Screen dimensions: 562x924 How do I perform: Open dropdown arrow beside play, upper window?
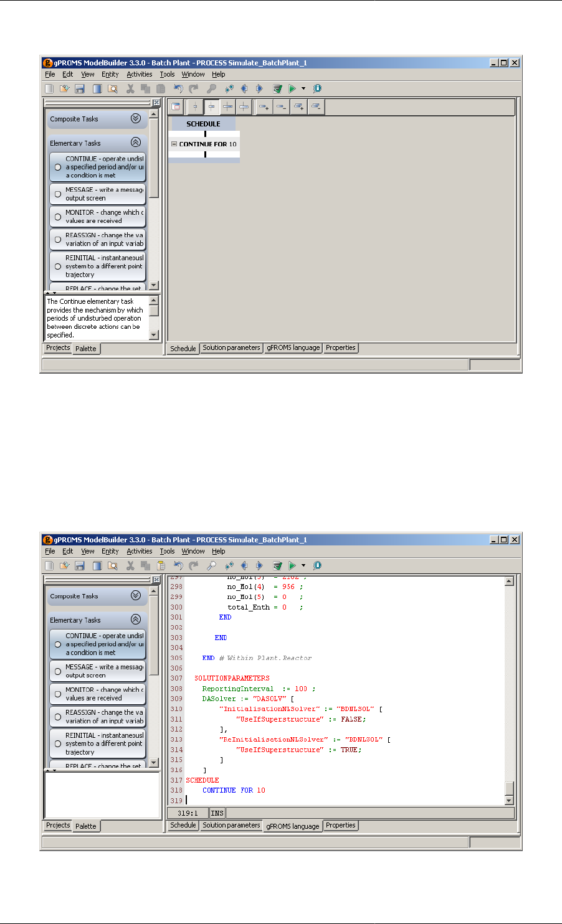(303, 89)
